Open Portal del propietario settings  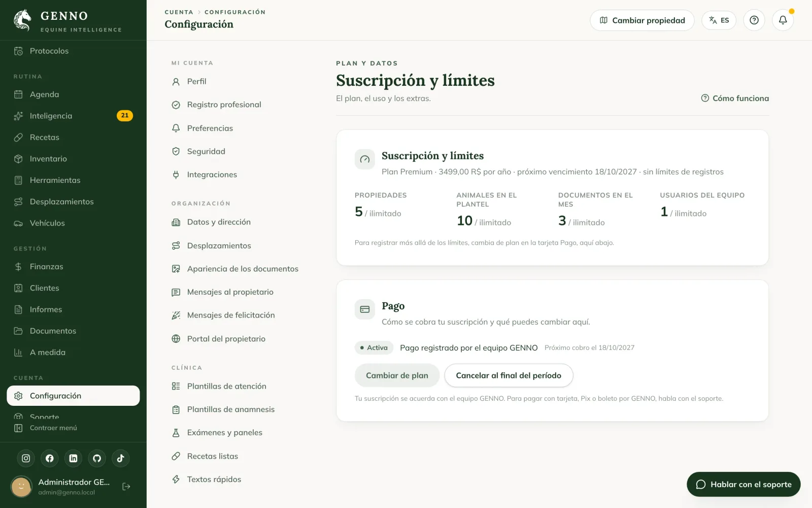coord(238,339)
